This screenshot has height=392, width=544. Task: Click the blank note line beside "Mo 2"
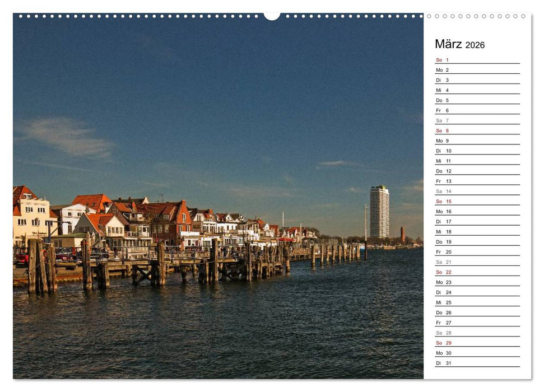click(x=487, y=69)
